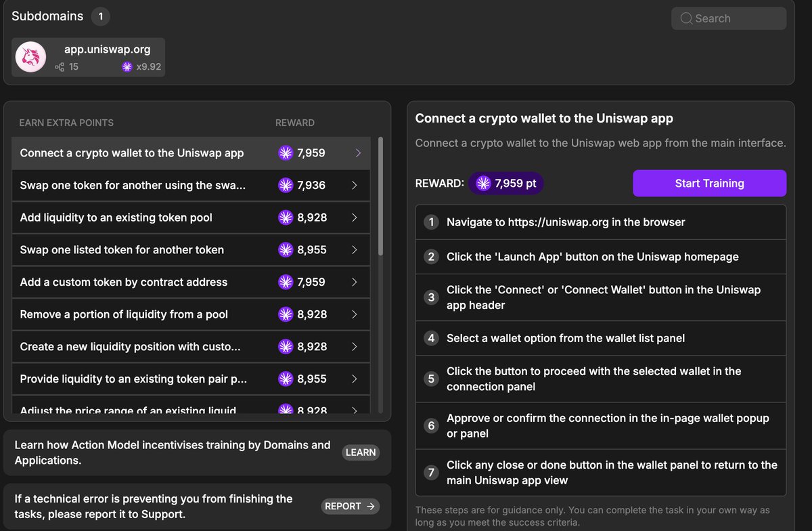Screen dimensions: 812x531
Task: Click the points icon in Add a custom token row
Action: point(286,282)
